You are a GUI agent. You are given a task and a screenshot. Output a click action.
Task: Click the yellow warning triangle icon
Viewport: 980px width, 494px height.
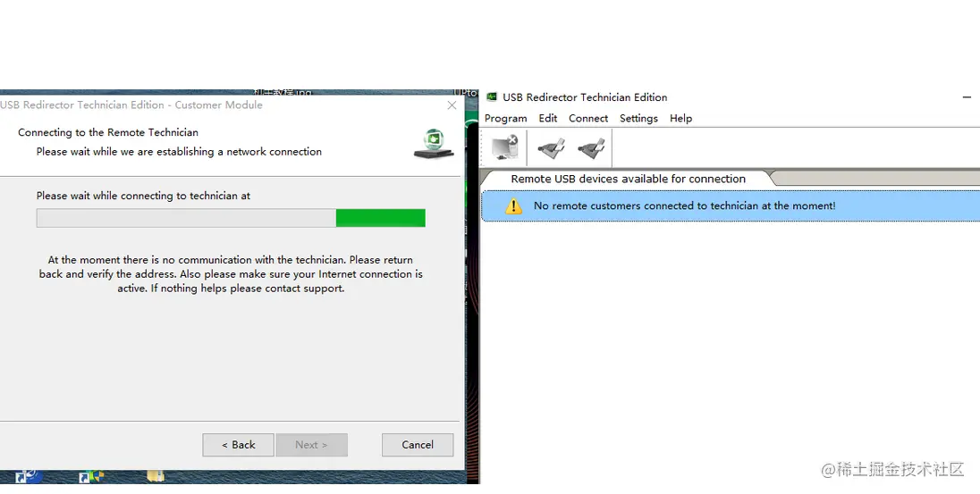513,206
